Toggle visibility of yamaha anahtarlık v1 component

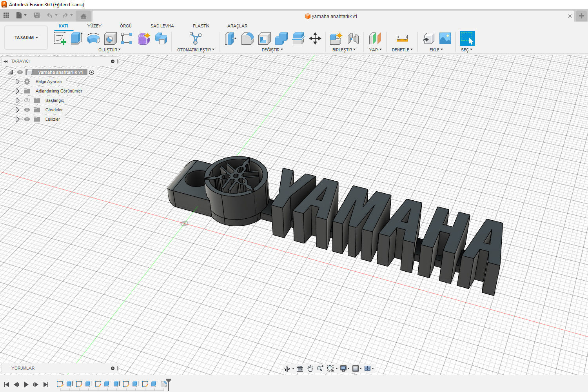20,72
